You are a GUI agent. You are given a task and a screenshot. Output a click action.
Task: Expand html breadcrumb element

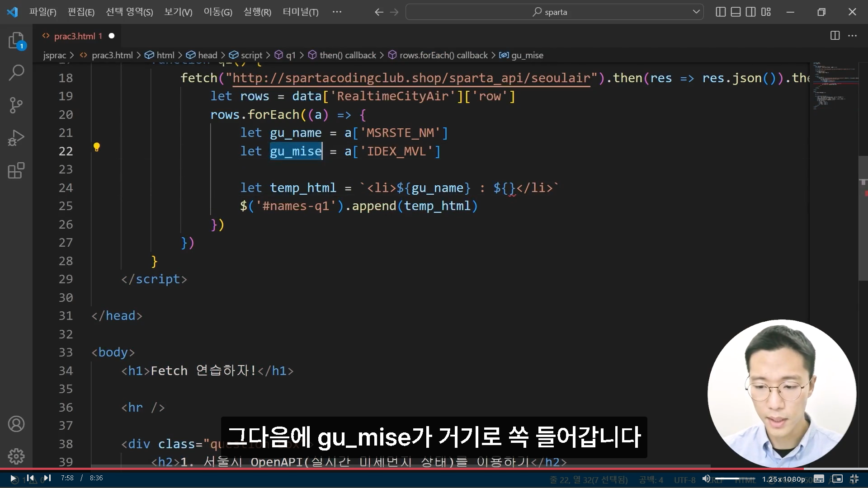160,55
